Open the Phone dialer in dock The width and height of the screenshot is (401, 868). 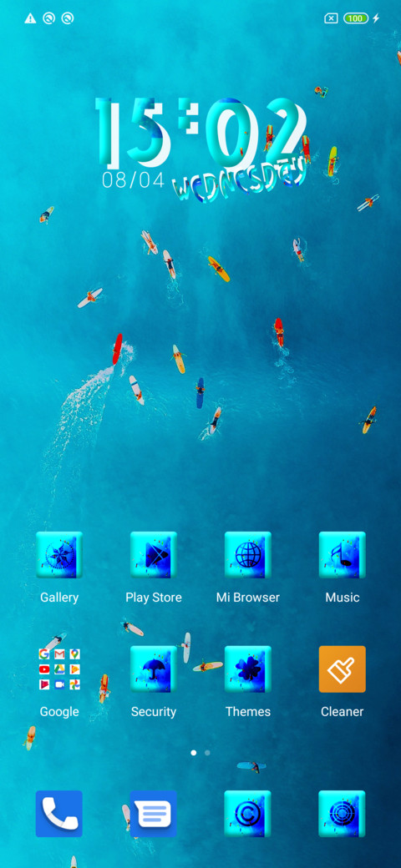point(59,813)
